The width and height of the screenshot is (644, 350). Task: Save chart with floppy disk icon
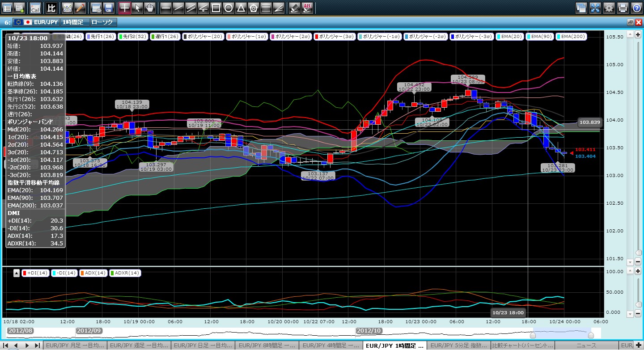coord(108,8)
